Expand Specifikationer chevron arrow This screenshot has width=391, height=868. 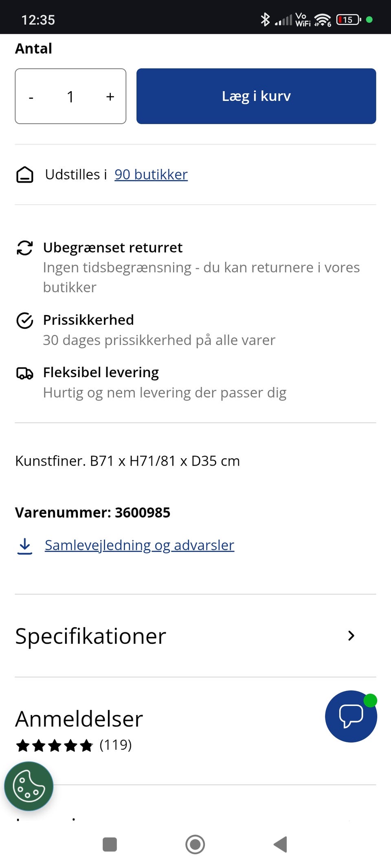[351, 636]
